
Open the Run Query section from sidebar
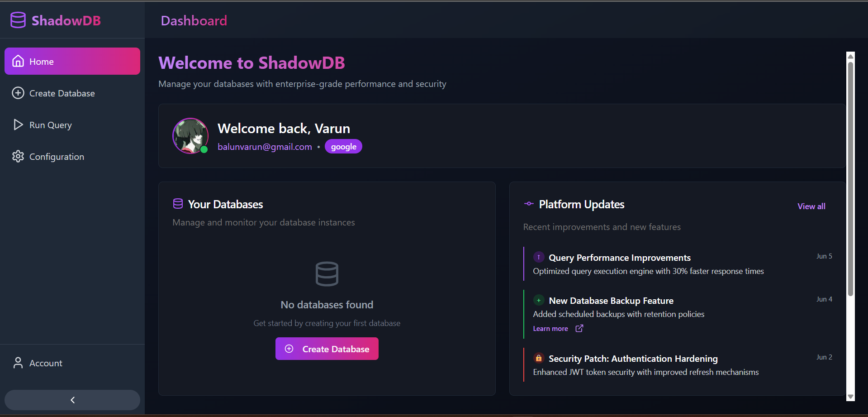click(x=50, y=125)
